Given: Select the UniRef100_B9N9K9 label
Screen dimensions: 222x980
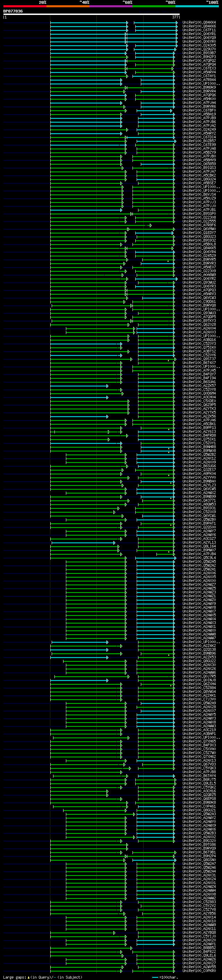Looking at the screenshot, I should tap(199, 88).
